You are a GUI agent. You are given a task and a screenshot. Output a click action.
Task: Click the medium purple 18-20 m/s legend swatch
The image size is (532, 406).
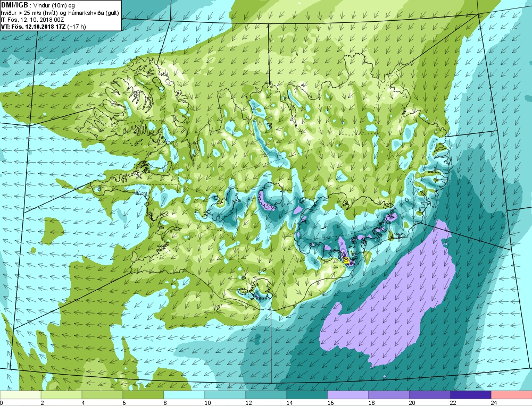389,395
